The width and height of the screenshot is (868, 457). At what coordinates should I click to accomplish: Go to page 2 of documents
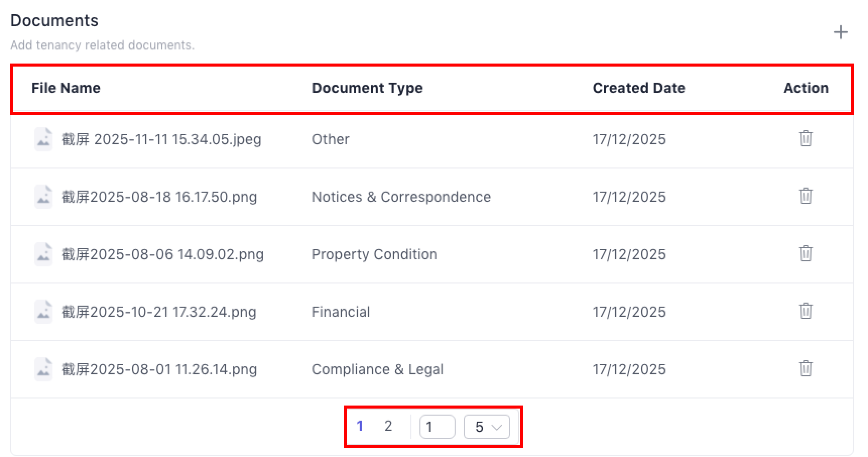click(x=388, y=426)
